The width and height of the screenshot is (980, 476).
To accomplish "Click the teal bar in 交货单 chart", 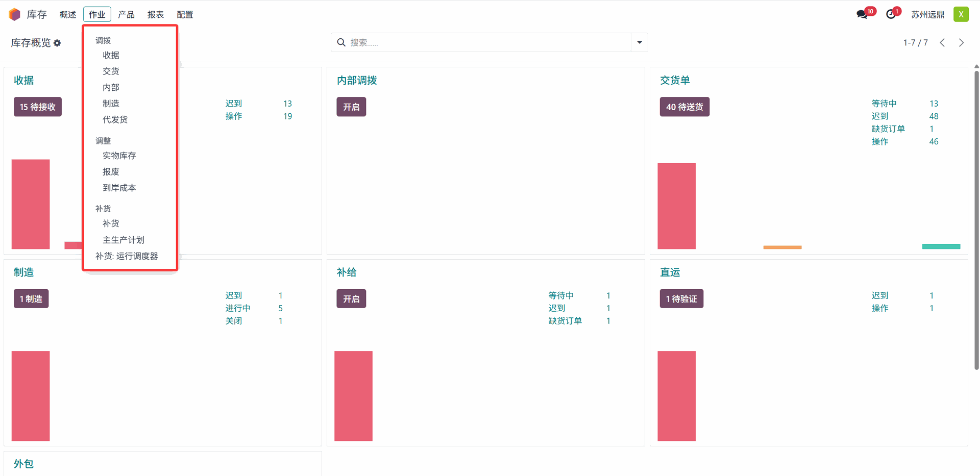I will (x=941, y=246).
